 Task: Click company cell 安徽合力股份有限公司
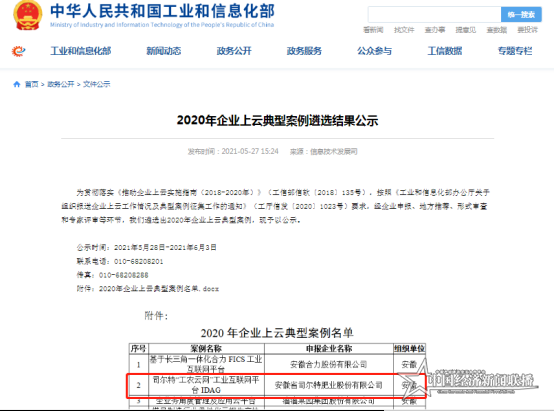329,364
